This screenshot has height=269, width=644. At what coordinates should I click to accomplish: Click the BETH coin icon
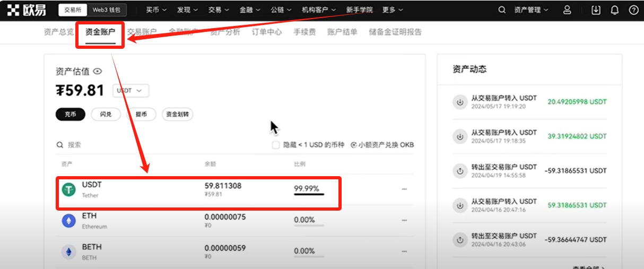[69, 252]
